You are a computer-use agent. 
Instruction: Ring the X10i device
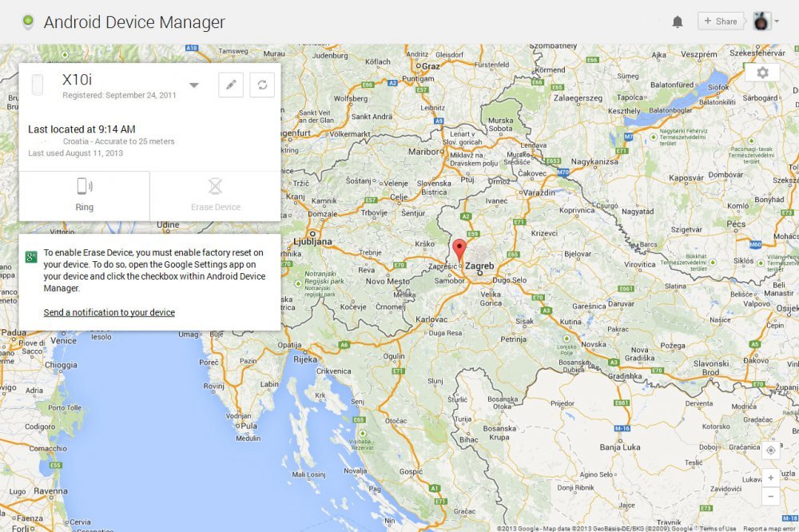pyautogui.click(x=84, y=196)
